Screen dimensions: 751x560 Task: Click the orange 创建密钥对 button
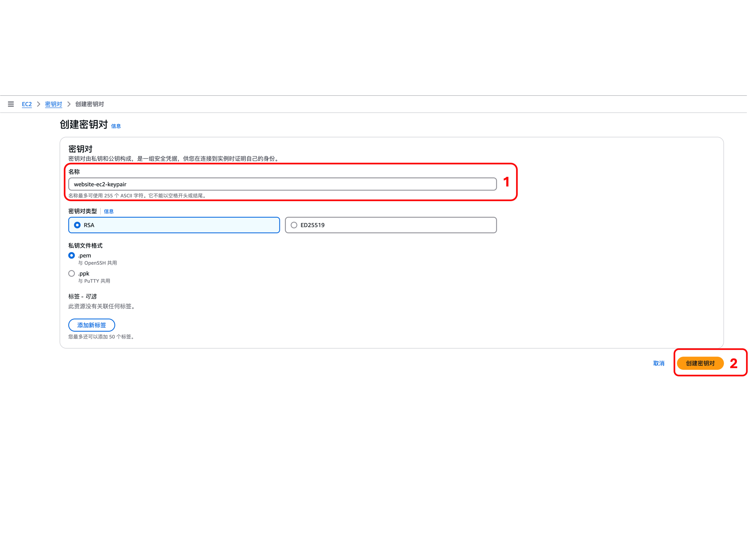[x=700, y=363]
